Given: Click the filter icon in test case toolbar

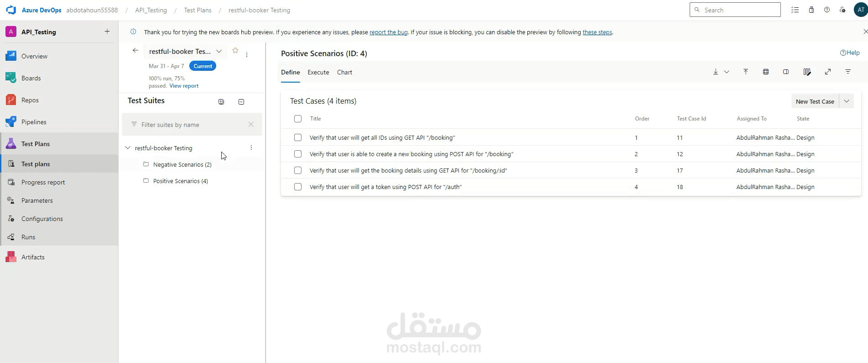Looking at the screenshot, I should click(848, 72).
